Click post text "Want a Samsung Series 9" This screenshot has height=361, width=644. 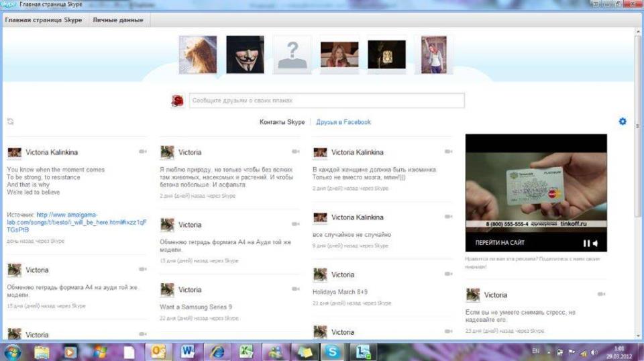click(196, 307)
